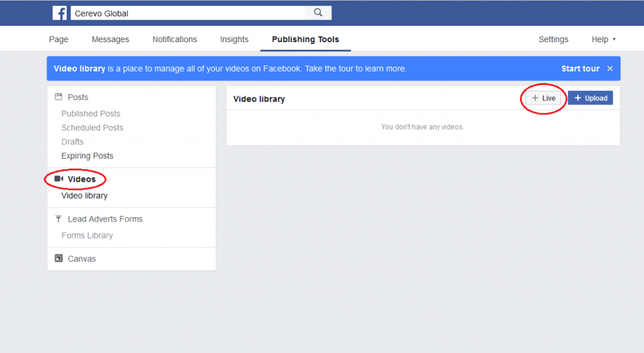Click the Posts section icon
Screen dimensions: 644x353
coord(58,97)
